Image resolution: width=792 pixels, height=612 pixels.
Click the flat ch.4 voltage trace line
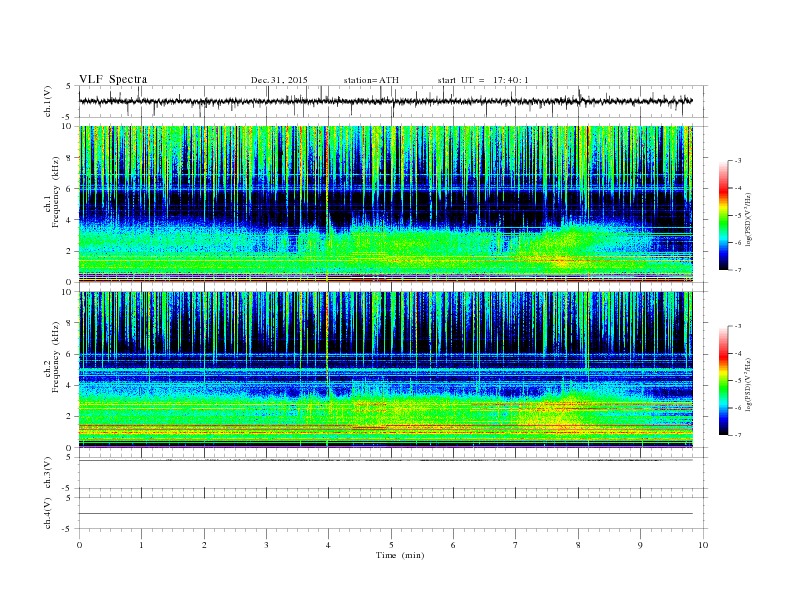pyautogui.click(x=386, y=514)
